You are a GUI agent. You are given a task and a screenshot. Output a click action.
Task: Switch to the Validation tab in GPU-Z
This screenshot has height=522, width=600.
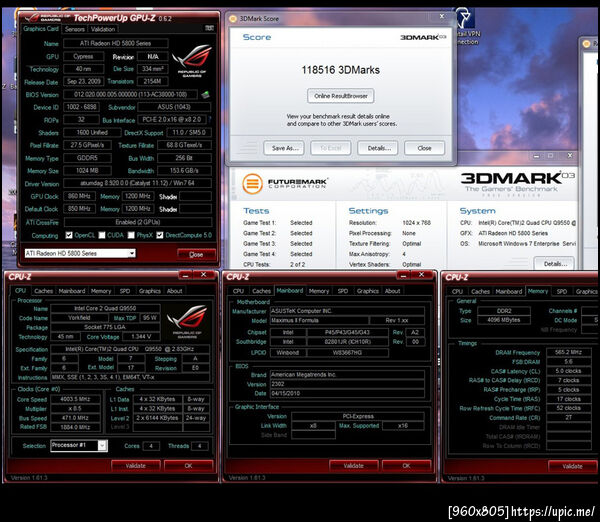point(103,29)
